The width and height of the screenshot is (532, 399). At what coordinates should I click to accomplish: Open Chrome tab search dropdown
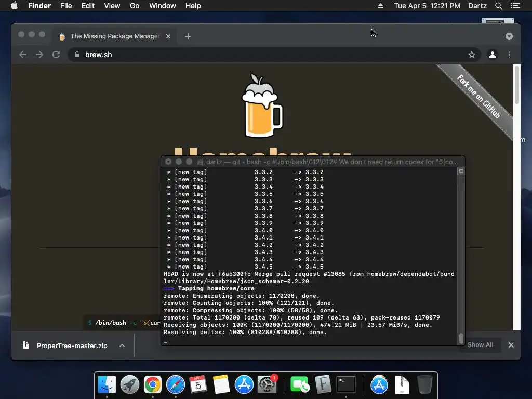click(509, 36)
